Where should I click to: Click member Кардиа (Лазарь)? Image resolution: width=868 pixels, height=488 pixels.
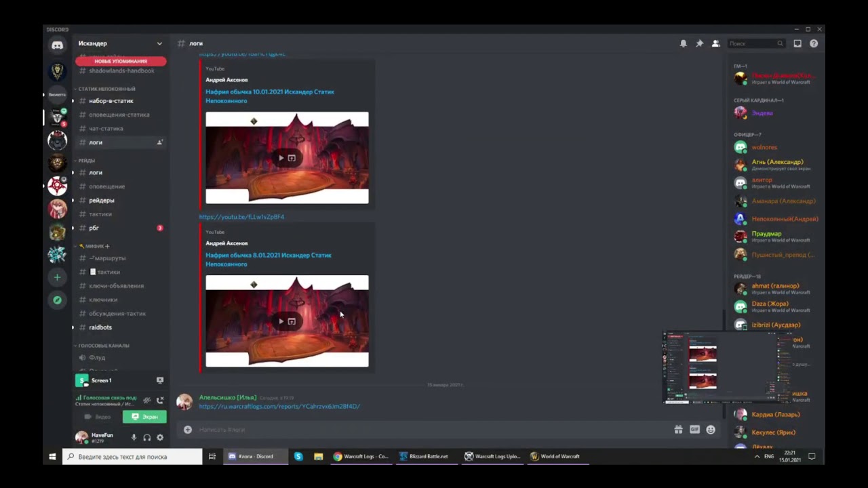point(775,414)
